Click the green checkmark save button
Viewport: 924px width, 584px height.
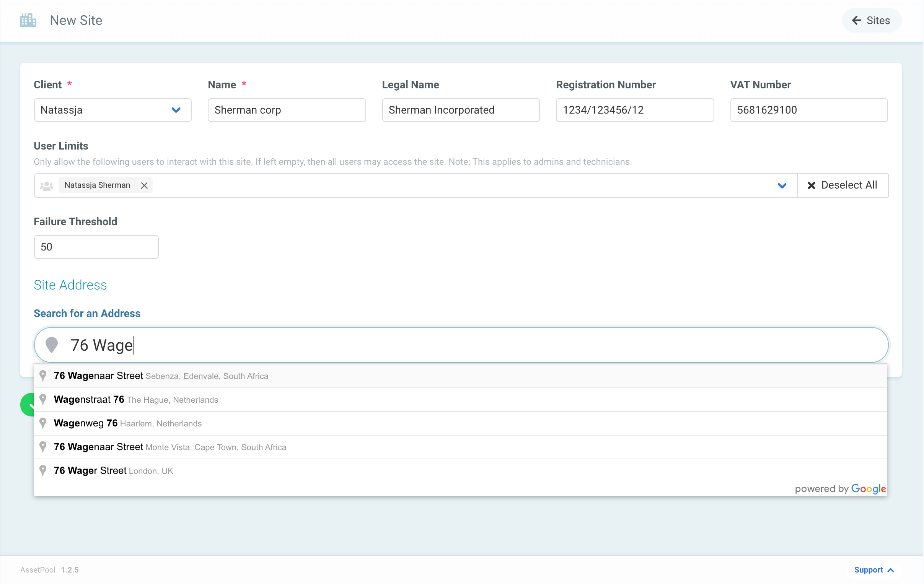pyautogui.click(x=28, y=405)
